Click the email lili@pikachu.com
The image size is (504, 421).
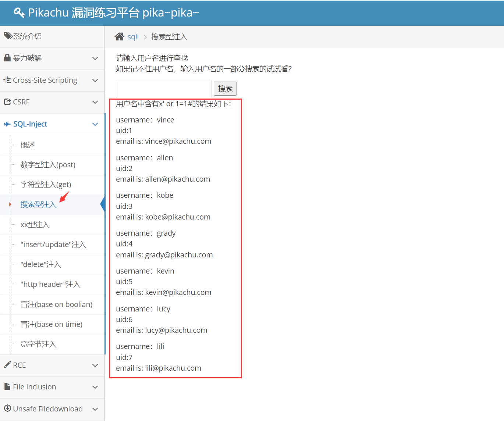173,368
